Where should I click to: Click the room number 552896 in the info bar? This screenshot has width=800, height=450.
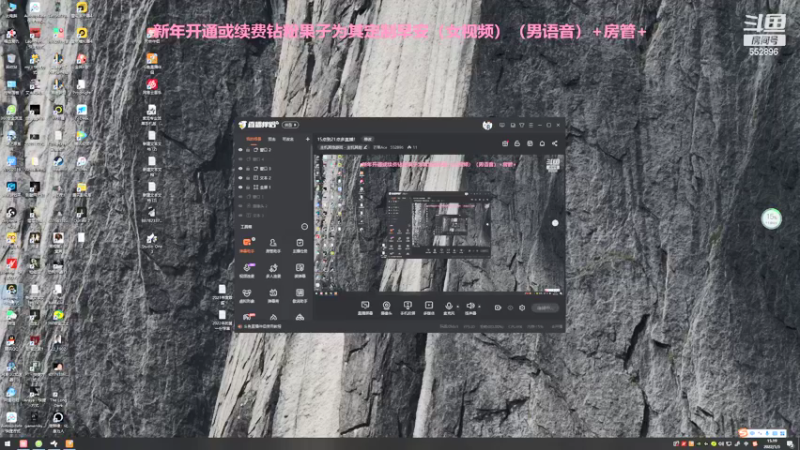tap(396, 147)
